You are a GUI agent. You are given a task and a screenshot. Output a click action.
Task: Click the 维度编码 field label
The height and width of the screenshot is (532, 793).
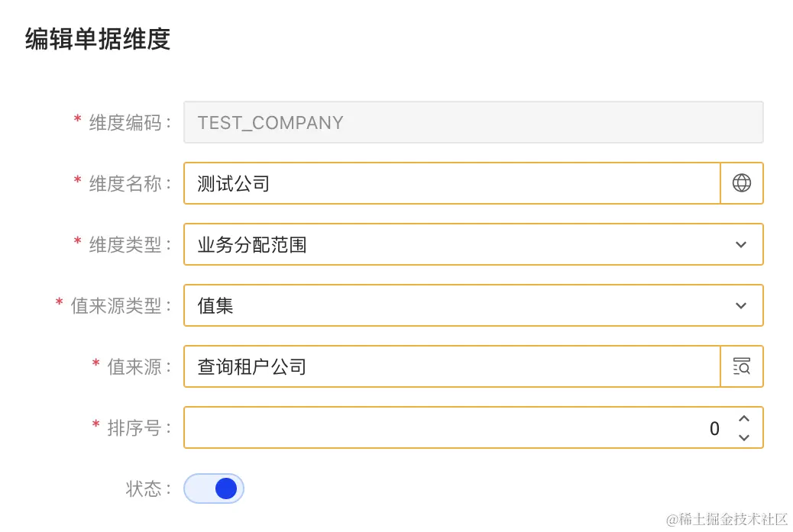(x=125, y=123)
